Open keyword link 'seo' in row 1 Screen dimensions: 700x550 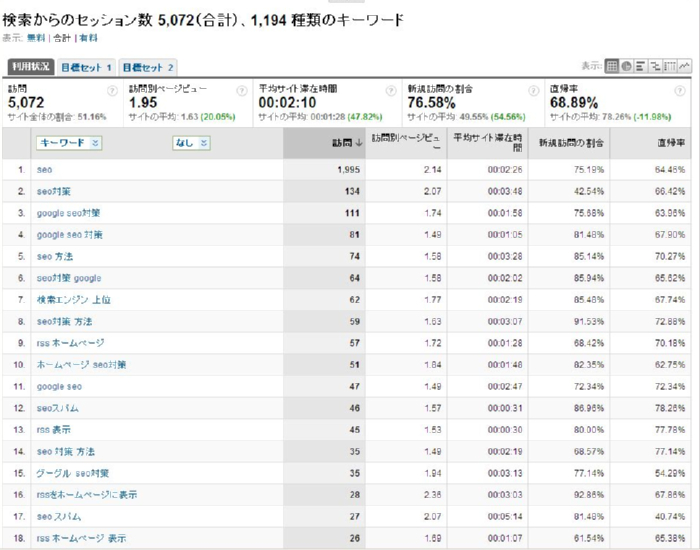tap(44, 170)
